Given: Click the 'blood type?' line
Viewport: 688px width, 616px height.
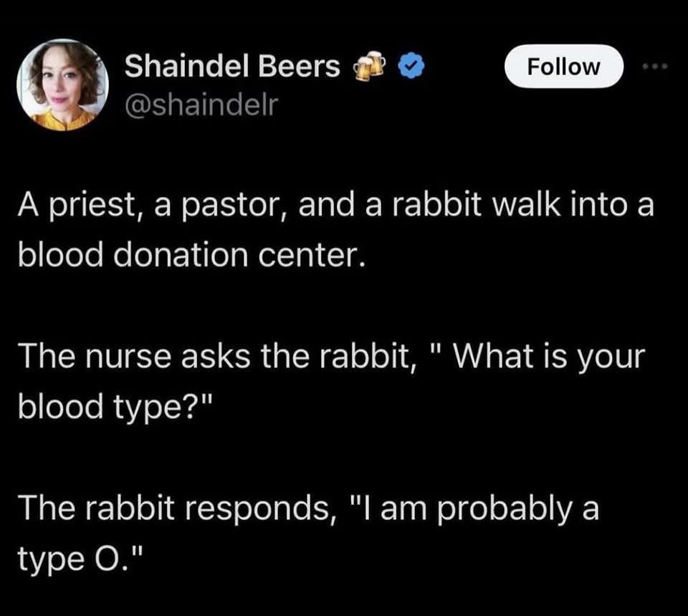Looking at the screenshot, I should coord(116,406).
